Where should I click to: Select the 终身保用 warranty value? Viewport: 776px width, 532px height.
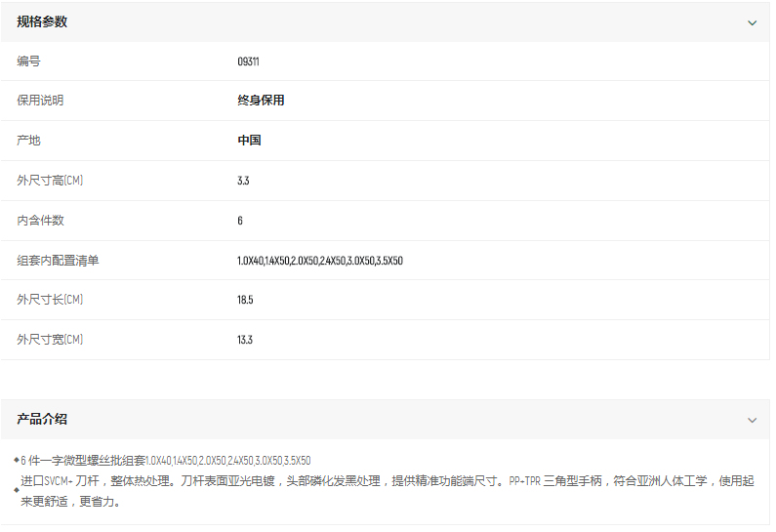point(261,101)
